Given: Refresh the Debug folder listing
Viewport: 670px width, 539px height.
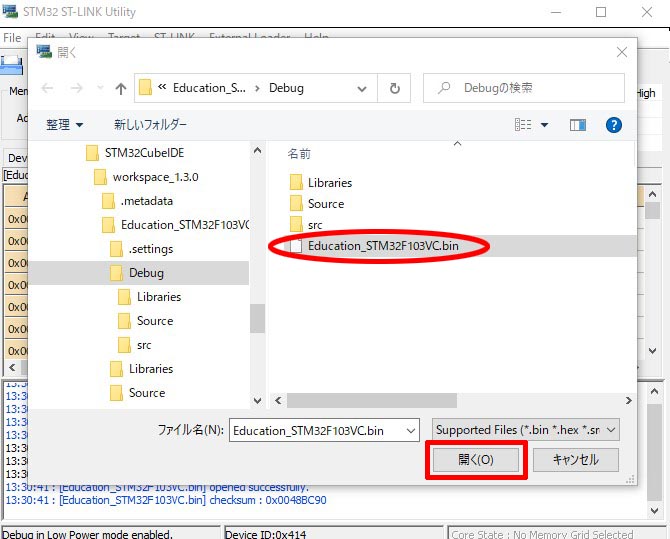Looking at the screenshot, I should coord(394,88).
